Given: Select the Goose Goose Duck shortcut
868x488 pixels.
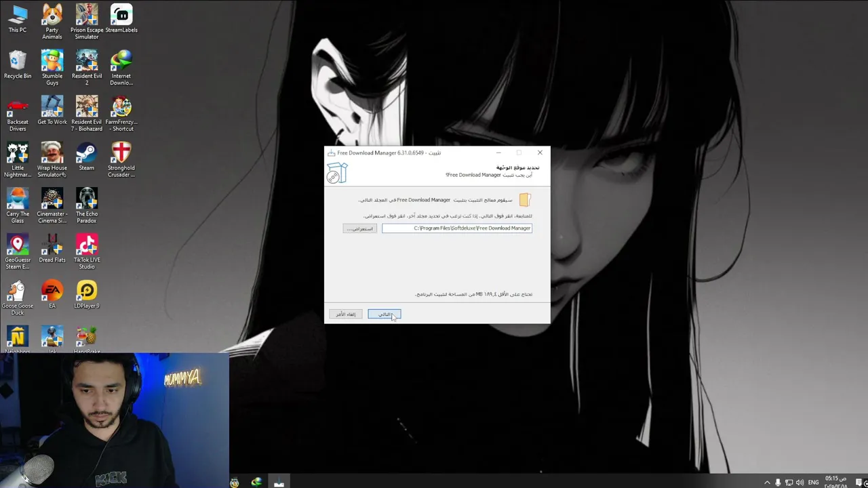Looking at the screenshot, I should tap(18, 298).
